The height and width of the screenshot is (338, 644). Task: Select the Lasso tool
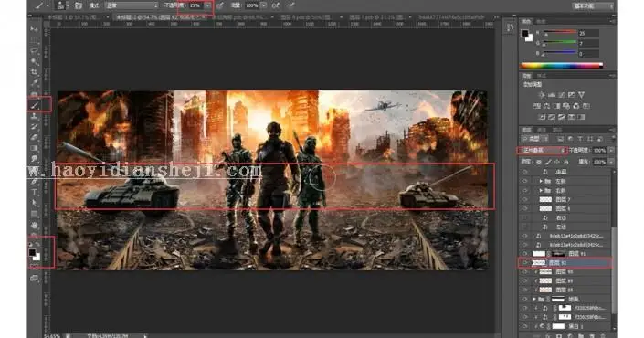click(35, 51)
